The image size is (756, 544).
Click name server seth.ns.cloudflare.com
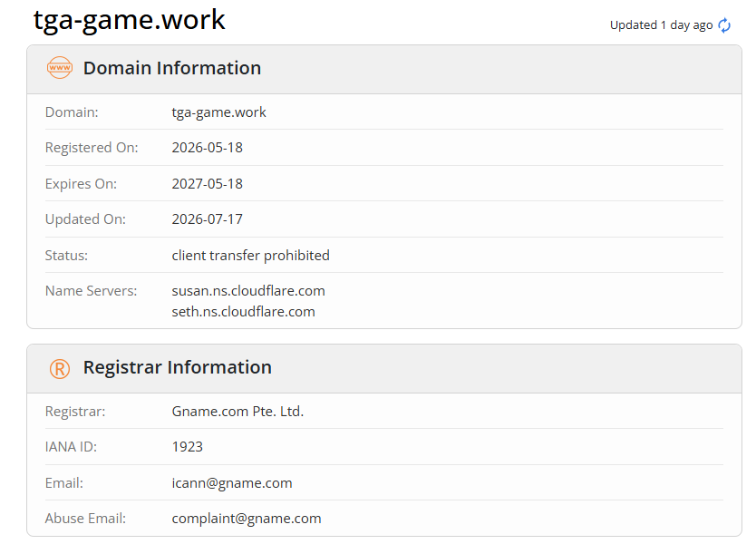pyautogui.click(x=244, y=312)
